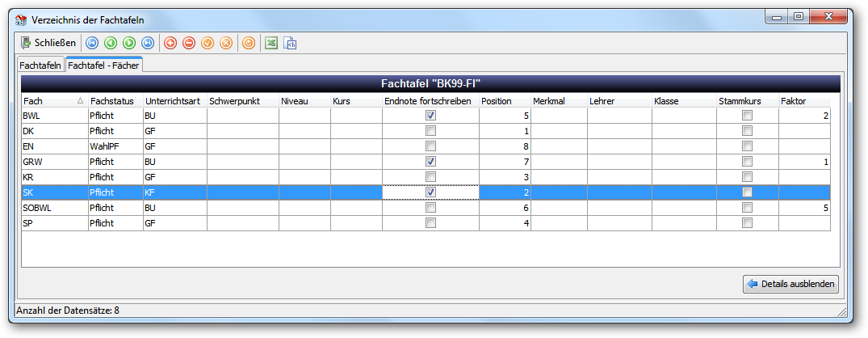Click the Lehrer column header

coord(619,101)
